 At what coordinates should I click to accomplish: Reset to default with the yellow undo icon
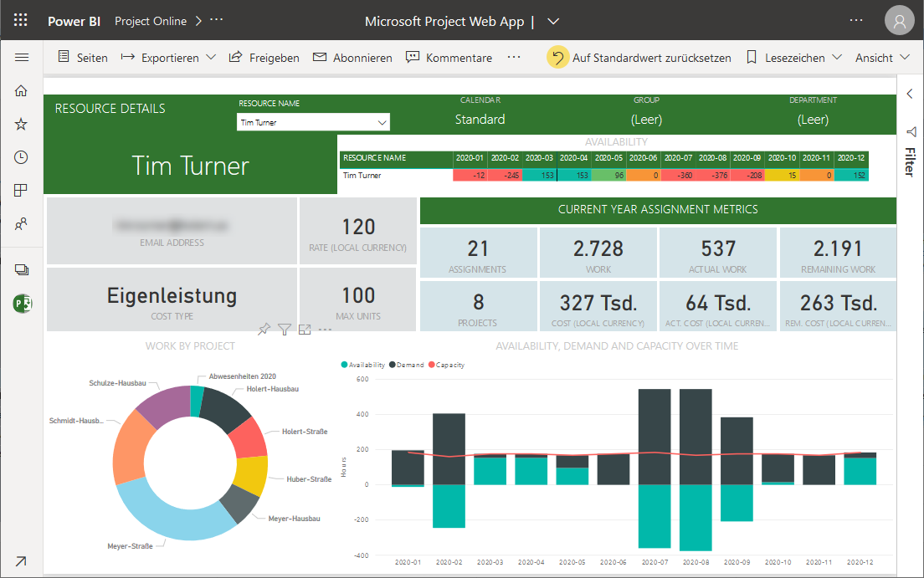pos(557,57)
